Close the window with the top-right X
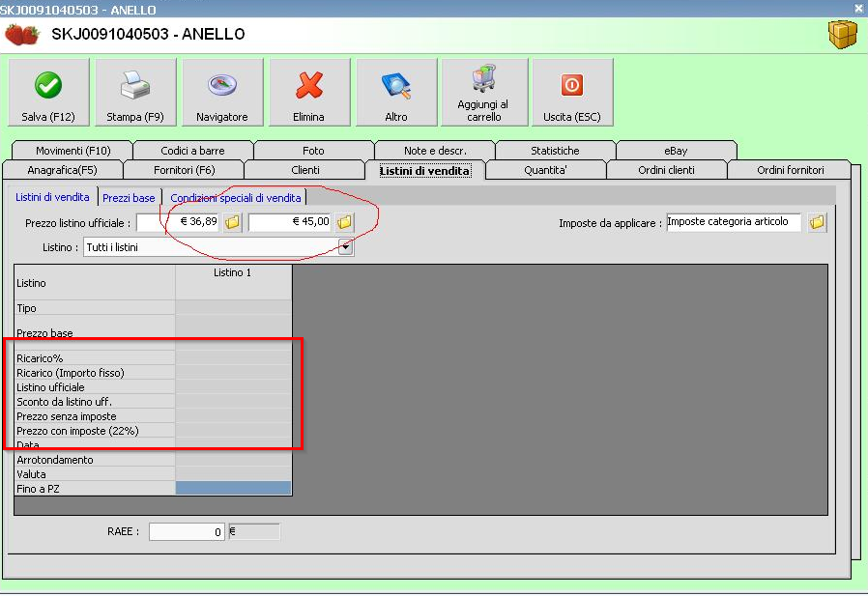 pos(858,8)
